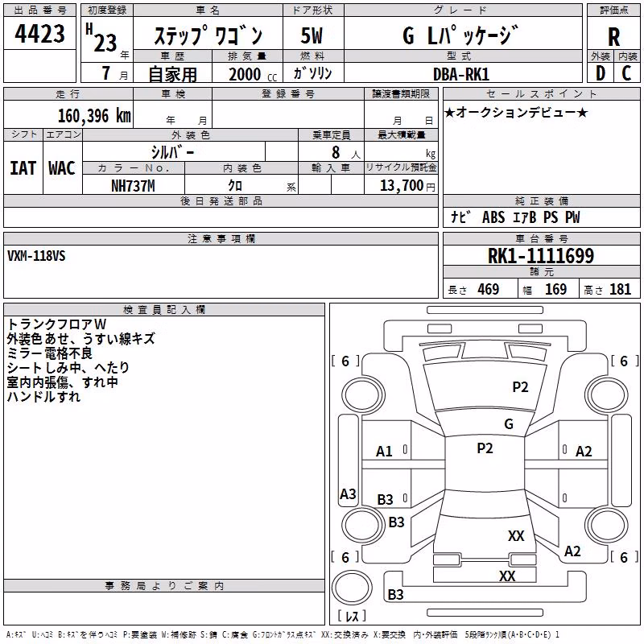This screenshot has width=644, height=644.
Task: Select width spec 幅 169
Action: (545, 289)
